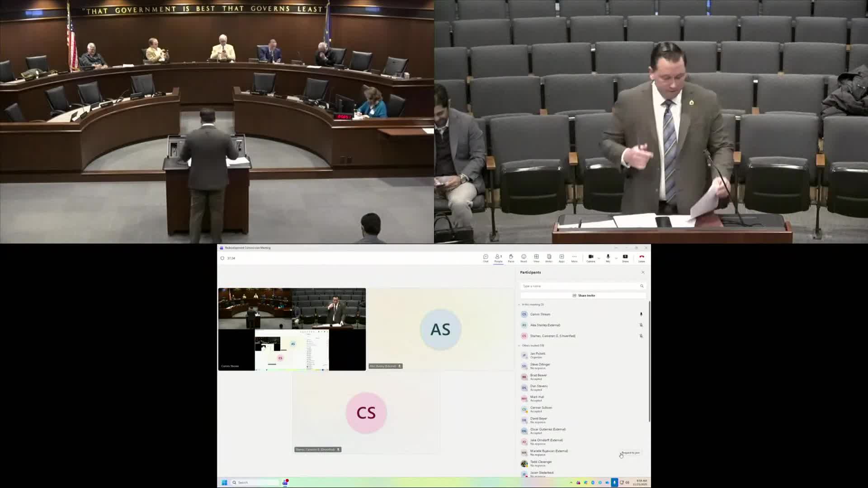This screenshot has width=868, height=488.
Task: Click the Leave call control
Action: coord(642,258)
